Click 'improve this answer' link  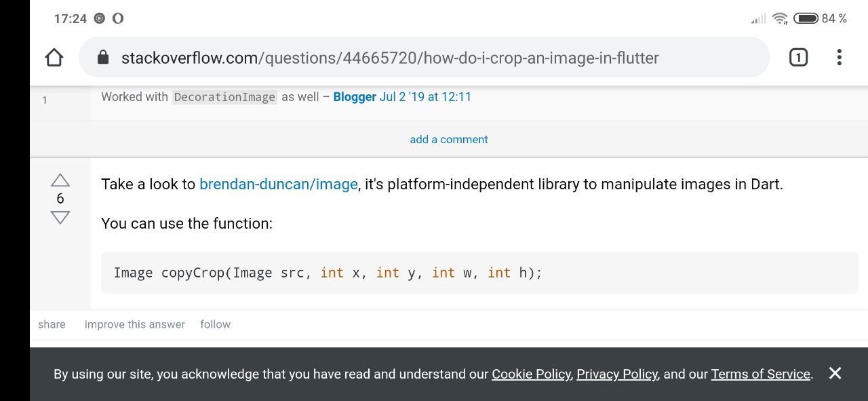135,324
